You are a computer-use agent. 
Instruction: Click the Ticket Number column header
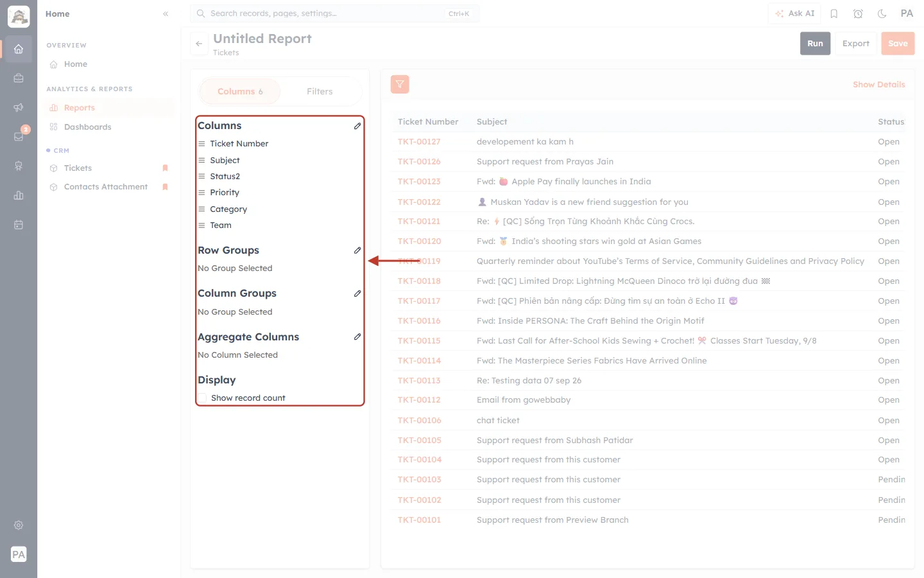click(x=428, y=122)
